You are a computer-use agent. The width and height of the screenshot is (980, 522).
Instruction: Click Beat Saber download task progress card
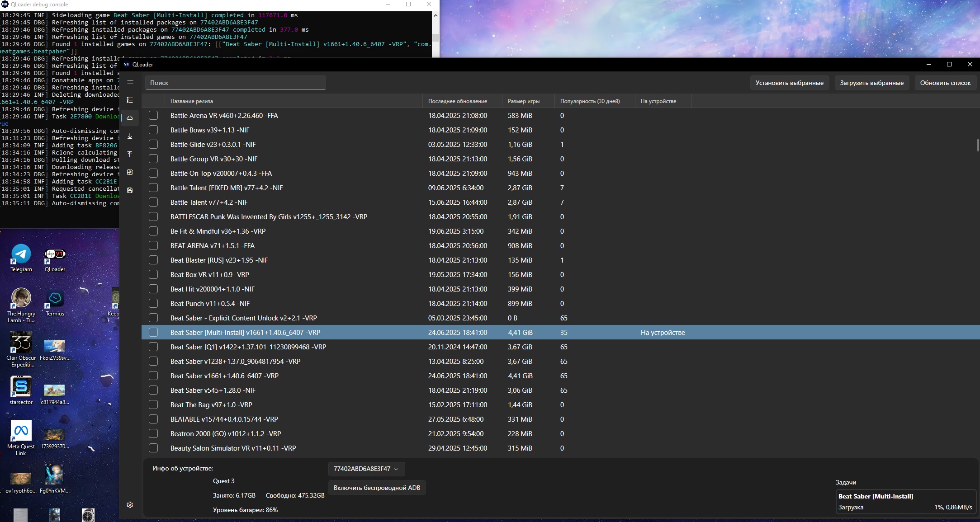tap(905, 502)
